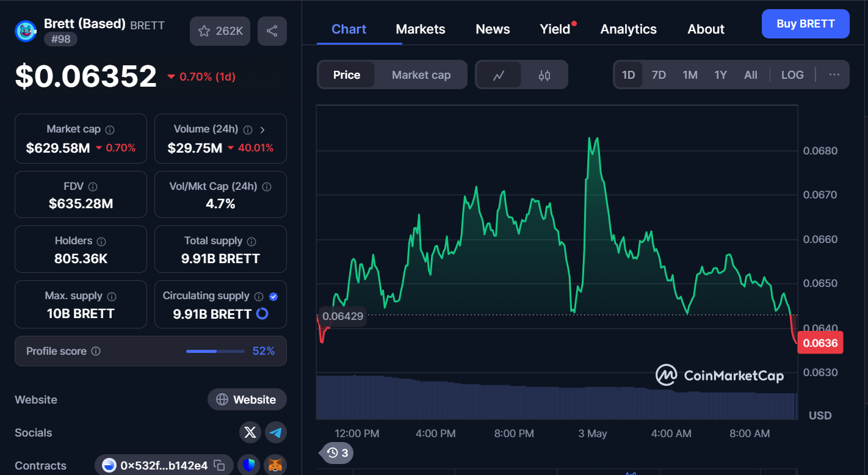Screen dimensions: 868x475
Task: Show Market cap info tooltip icon
Action: coord(110,129)
